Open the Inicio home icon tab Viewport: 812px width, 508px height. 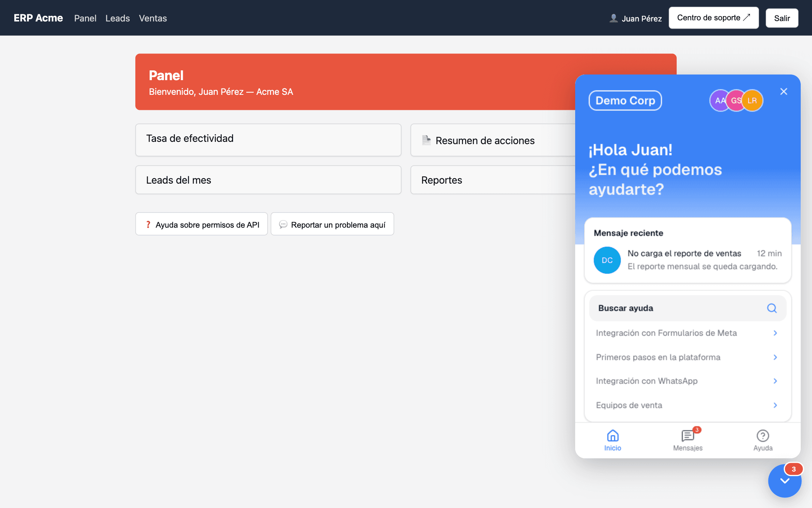click(613, 440)
